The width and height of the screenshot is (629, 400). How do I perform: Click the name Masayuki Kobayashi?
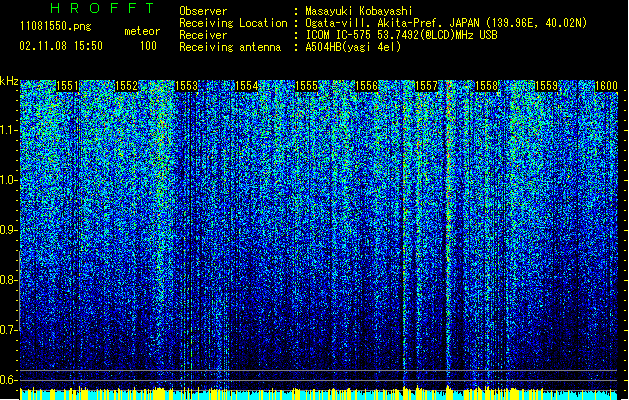359,11
